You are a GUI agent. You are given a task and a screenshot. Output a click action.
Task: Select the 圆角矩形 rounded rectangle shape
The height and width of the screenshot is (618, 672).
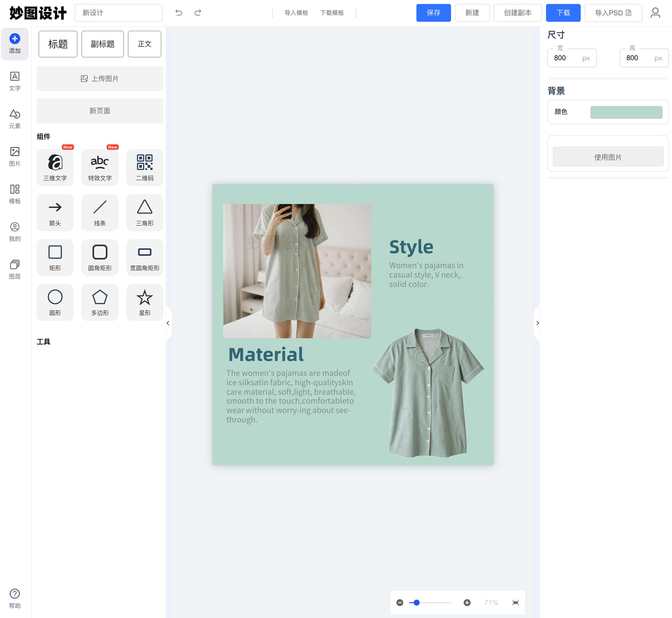point(99,257)
